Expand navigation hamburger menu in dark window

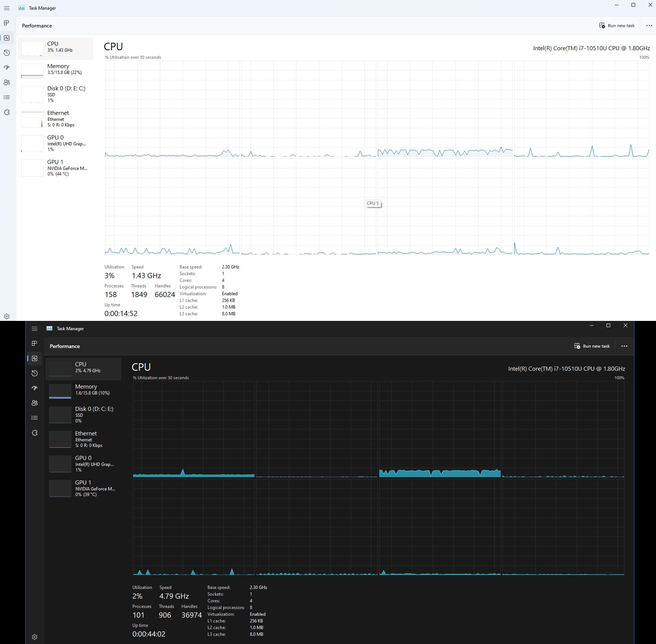pyautogui.click(x=35, y=329)
